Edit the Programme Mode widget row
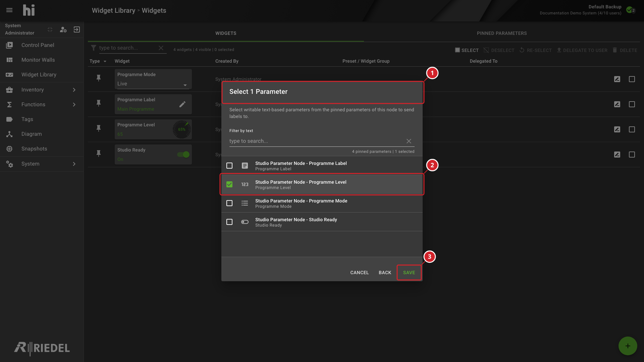Image resolution: width=644 pixels, height=362 pixels. tap(617, 79)
